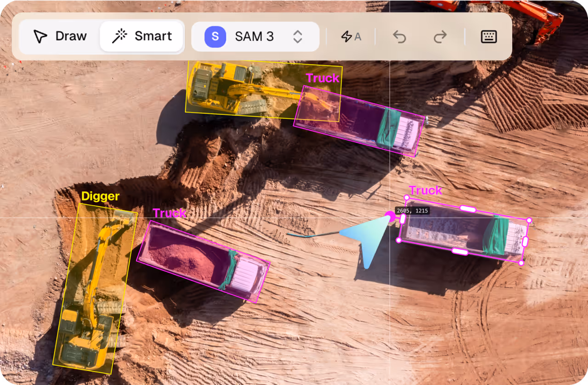Viewport: 588px width, 385px height.
Task: Grab the top edge handle of selected Truck box
Action: tap(468, 209)
